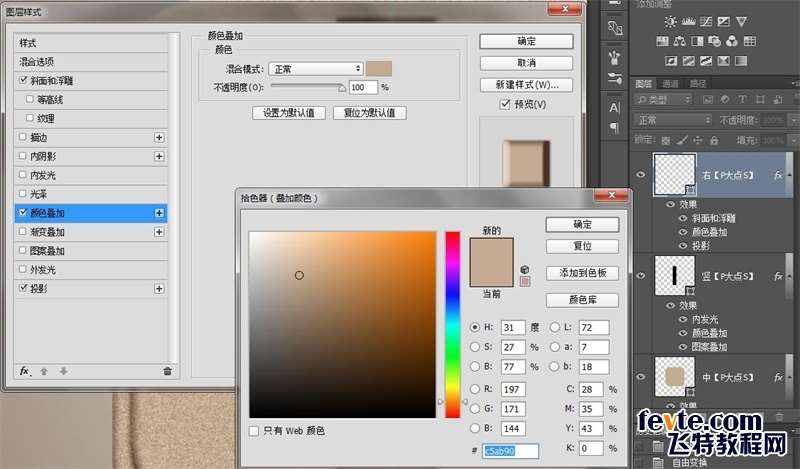Select the 光泽 style row

pos(91,194)
